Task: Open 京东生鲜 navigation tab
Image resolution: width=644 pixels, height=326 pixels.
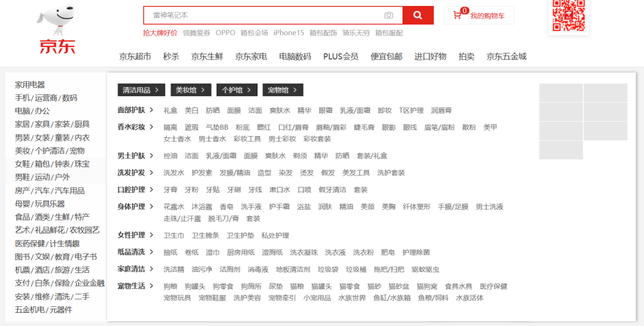Action: coord(207,56)
